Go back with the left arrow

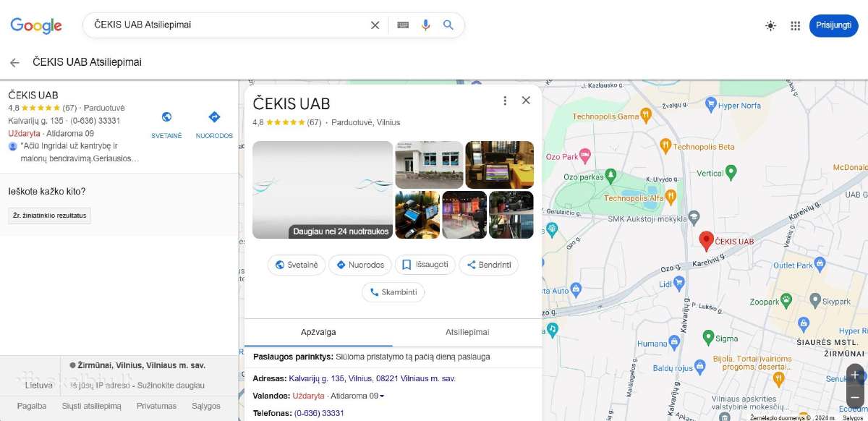click(14, 63)
